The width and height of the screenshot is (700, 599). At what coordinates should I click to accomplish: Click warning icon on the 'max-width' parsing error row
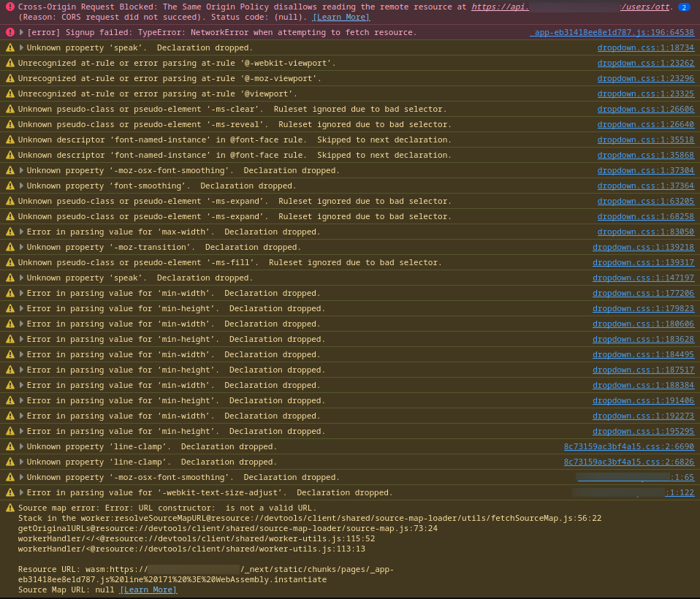[x=9, y=232]
